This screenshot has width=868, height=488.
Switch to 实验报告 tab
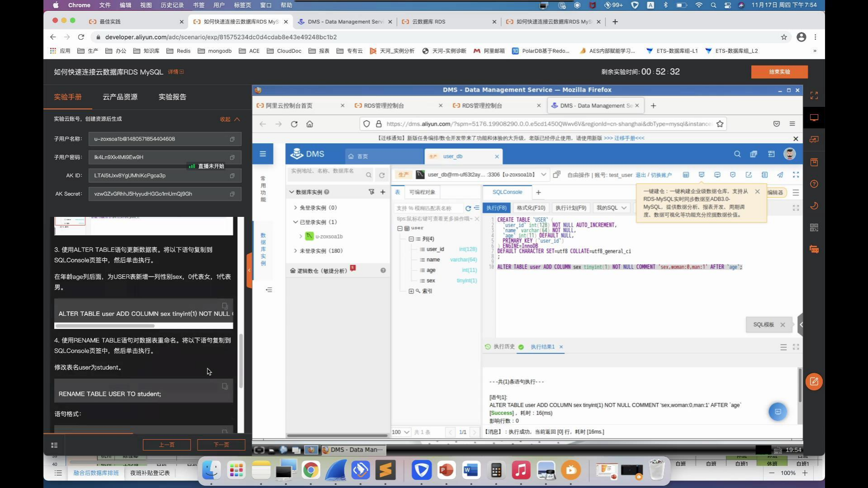point(172,97)
